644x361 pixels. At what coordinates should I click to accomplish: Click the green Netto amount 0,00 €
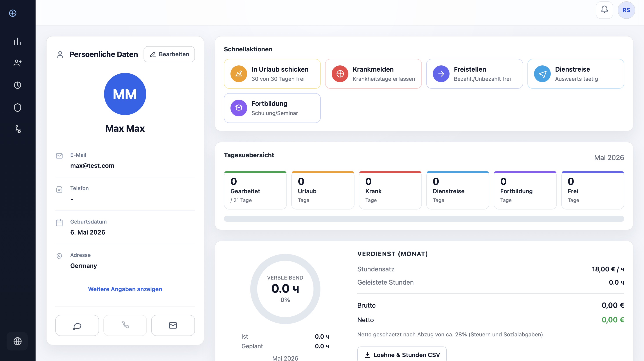point(613,320)
